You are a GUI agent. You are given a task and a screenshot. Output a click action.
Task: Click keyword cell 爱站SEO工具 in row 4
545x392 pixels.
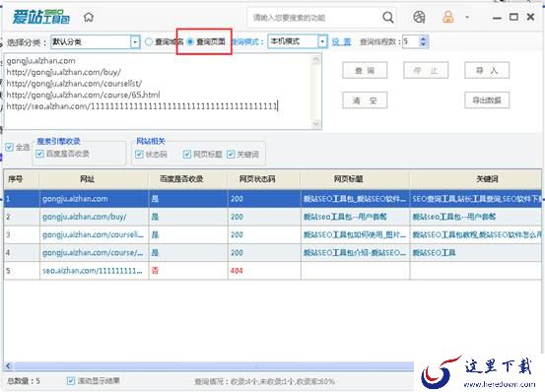click(476, 253)
